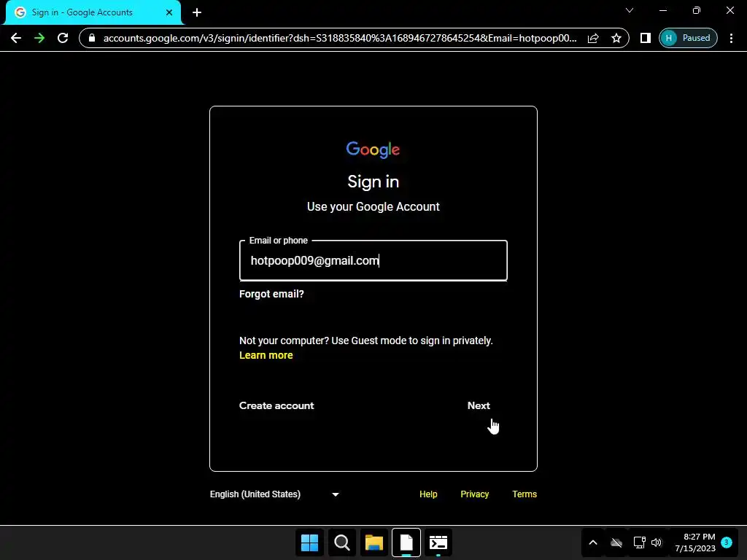
Task: Open the browser side panel
Action: point(646,38)
